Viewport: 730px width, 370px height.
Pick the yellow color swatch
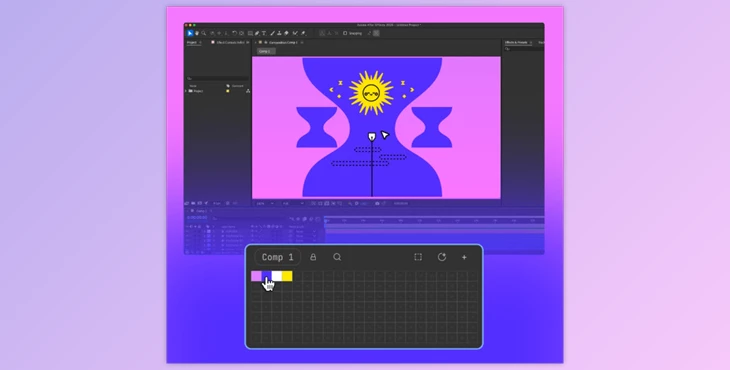287,276
